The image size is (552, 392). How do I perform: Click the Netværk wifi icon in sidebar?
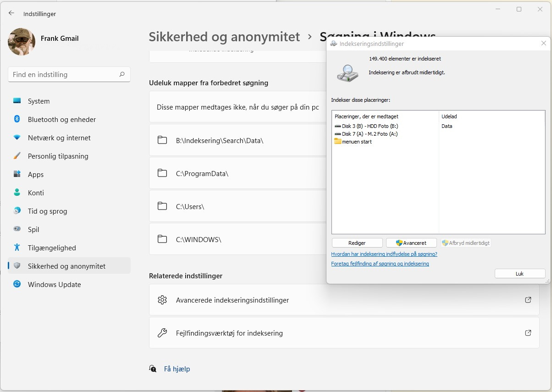pos(17,138)
